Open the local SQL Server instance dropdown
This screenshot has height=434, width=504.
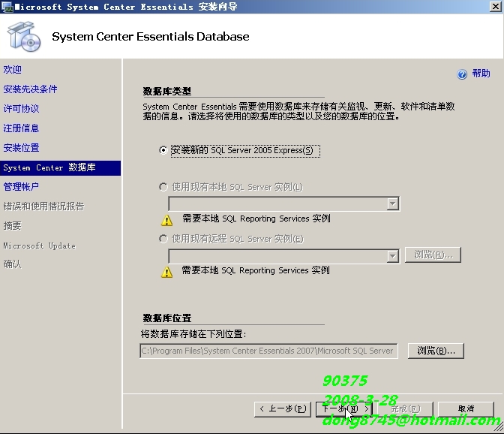click(392, 203)
